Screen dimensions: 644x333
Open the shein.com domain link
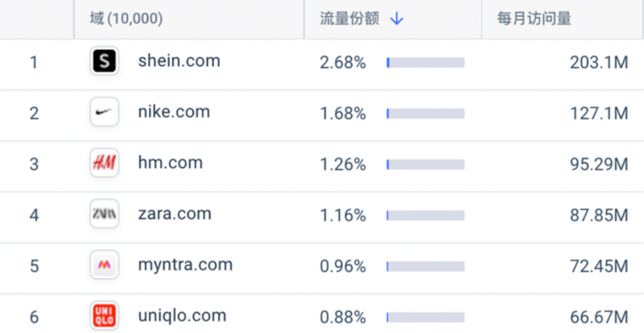(x=179, y=61)
